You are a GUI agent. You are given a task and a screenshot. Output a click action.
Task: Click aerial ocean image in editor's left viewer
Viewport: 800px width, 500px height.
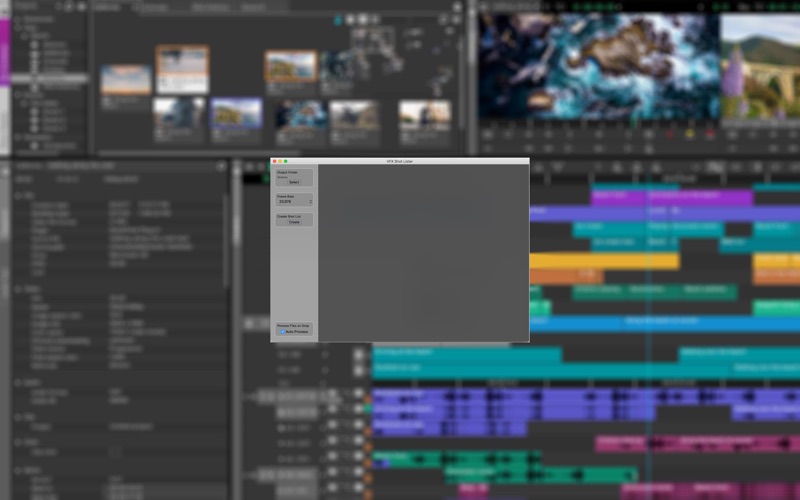click(599, 66)
